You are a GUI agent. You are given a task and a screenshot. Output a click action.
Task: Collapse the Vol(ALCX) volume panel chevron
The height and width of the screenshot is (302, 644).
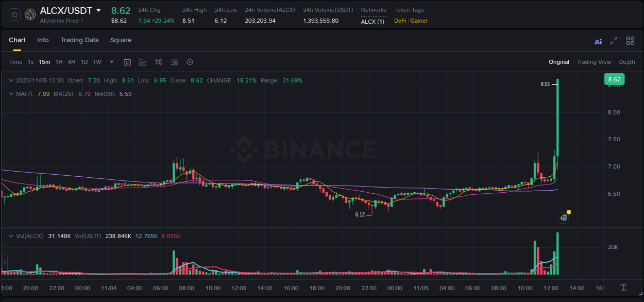coord(11,236)
